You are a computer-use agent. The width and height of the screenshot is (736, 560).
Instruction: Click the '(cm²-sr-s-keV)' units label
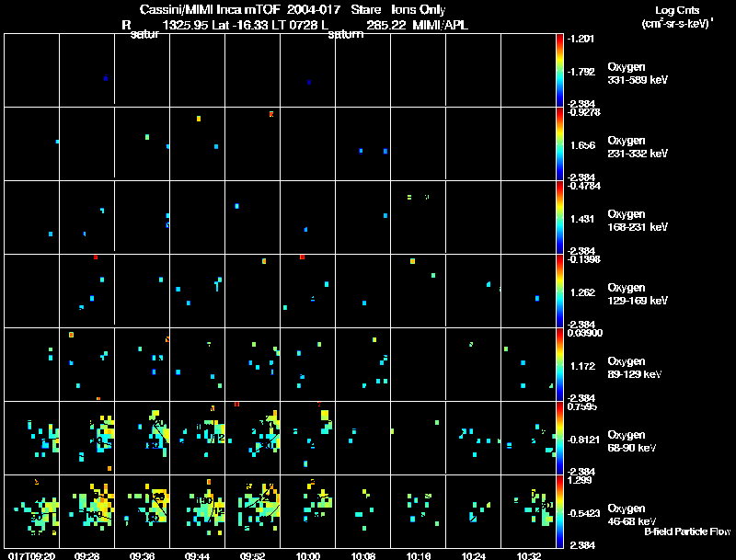coord(677,24)
